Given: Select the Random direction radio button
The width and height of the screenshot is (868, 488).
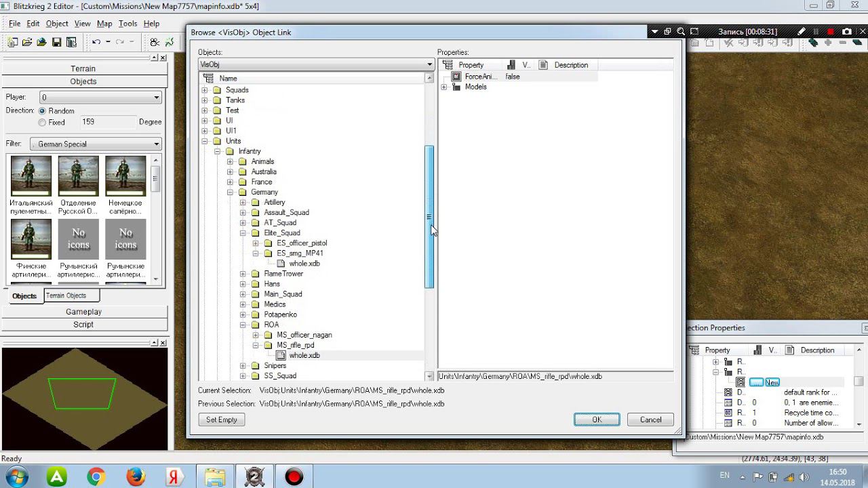Looking at the screenshot, I should click(42, 111).
